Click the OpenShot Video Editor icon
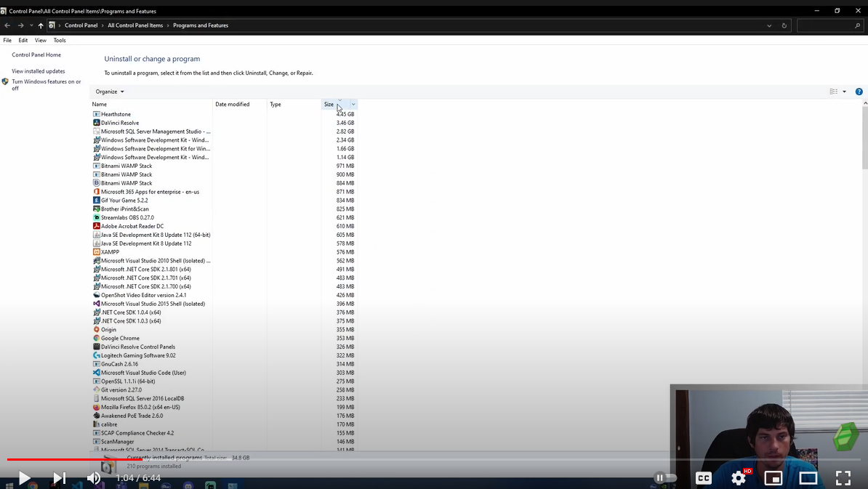 96,296
